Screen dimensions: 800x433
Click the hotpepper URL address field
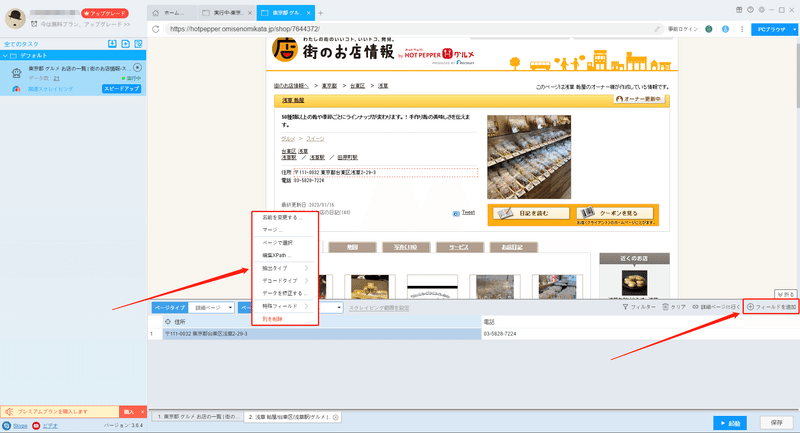(408, 29)
